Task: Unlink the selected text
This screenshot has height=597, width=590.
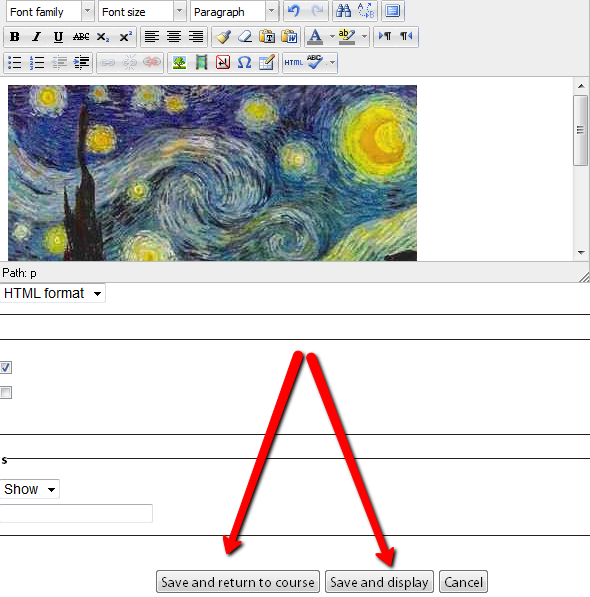Action: (x=130, y=63)
